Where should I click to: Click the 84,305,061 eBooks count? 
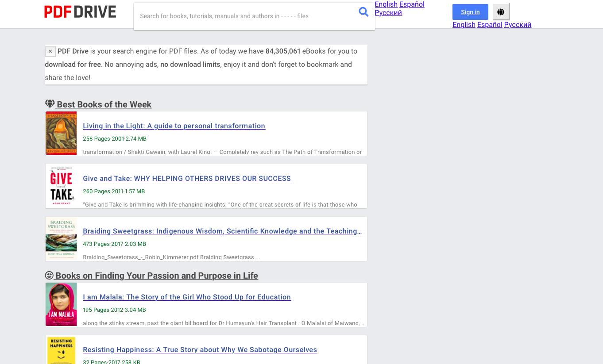point(283,51)
